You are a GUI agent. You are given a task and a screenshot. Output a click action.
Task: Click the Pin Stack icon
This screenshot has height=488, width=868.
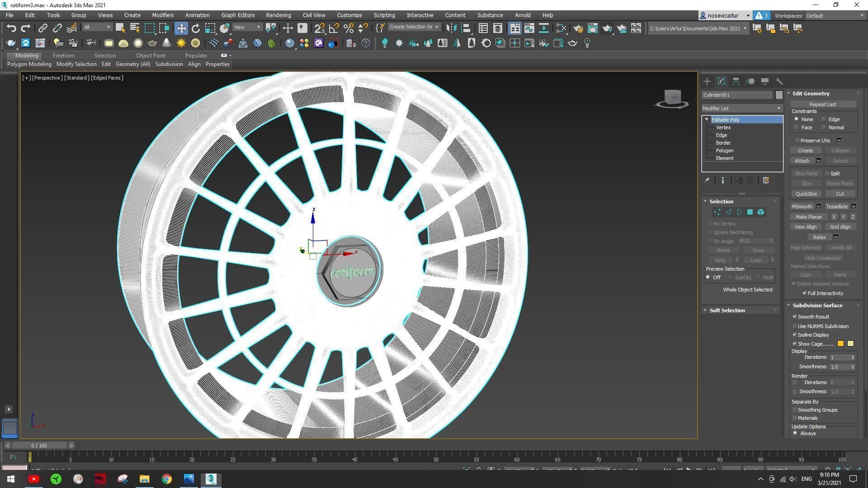click(707, 180)
